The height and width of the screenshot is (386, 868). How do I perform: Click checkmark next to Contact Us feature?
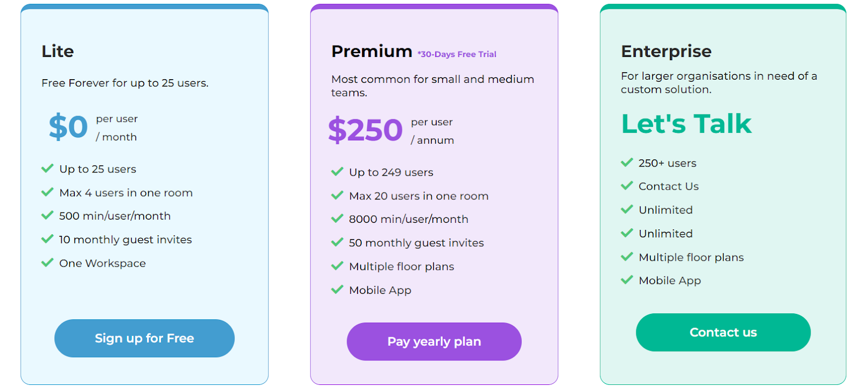(627, 186)
